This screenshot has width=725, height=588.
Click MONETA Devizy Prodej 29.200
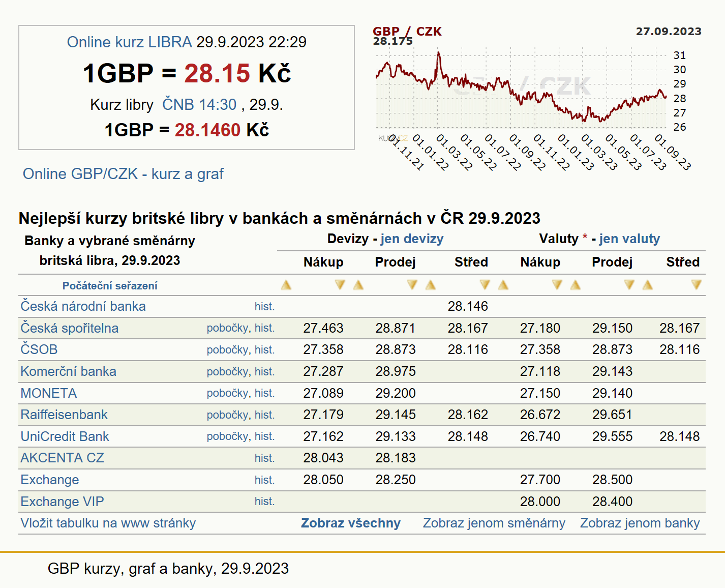(396, 393)
